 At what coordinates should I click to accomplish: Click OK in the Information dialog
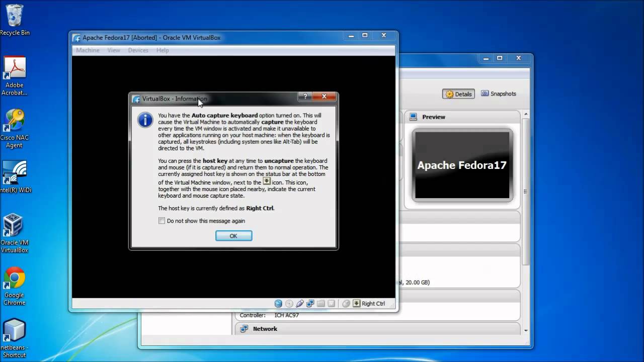pyautogui.click(x=233, y=236)
